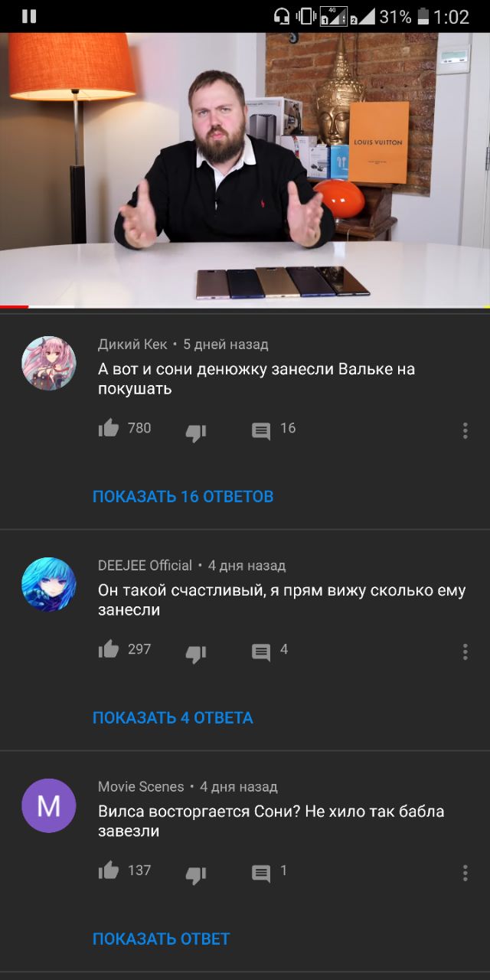Like the DEEJEE Official comment

click(x=109, y=650)
